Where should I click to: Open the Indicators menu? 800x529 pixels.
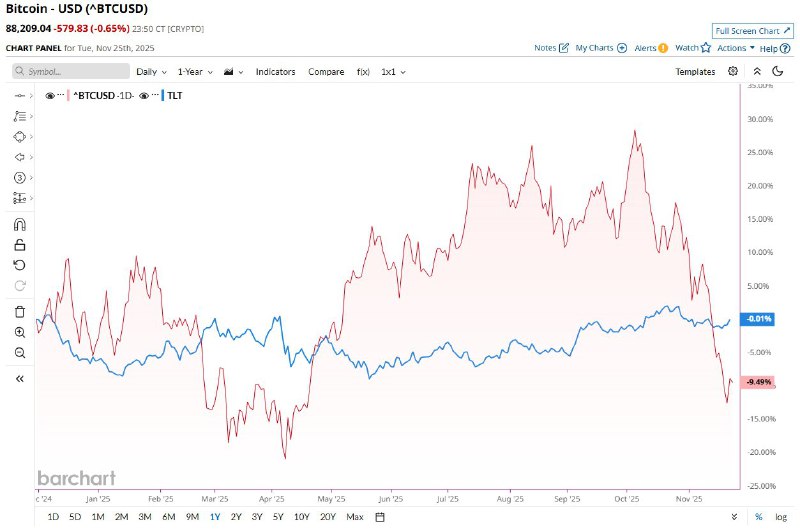click(275, 72)
